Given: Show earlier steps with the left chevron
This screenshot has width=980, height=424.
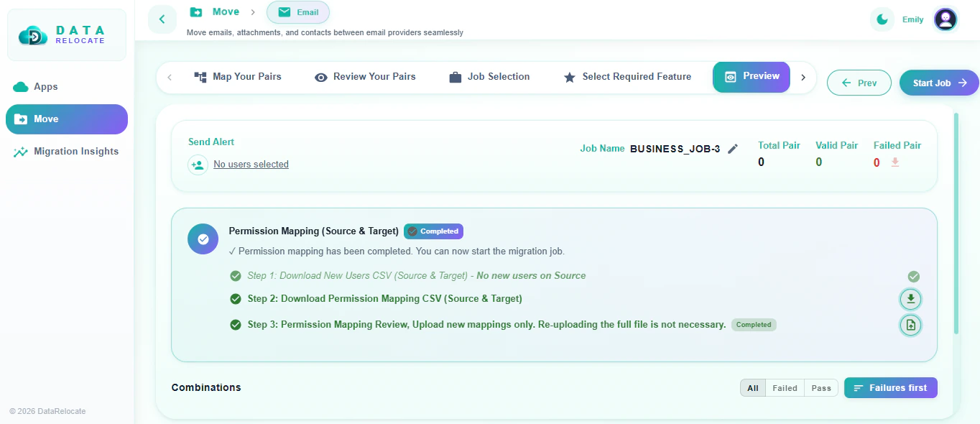Looking at the screenshot, I should pyautogui.click(x=170, y=78).
